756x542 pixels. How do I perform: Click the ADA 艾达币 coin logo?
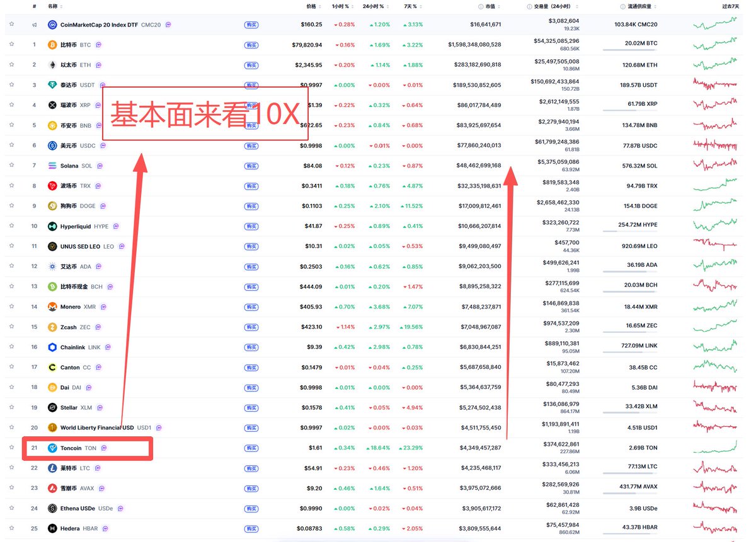(53, 266)
